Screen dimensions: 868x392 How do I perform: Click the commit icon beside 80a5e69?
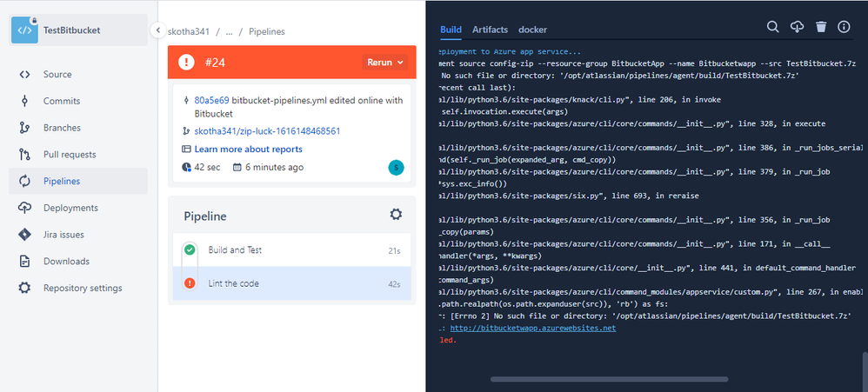tap(186, 101)
